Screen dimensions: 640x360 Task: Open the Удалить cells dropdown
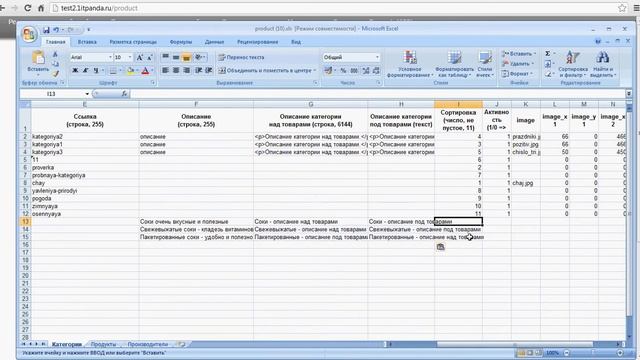[517, 64]
